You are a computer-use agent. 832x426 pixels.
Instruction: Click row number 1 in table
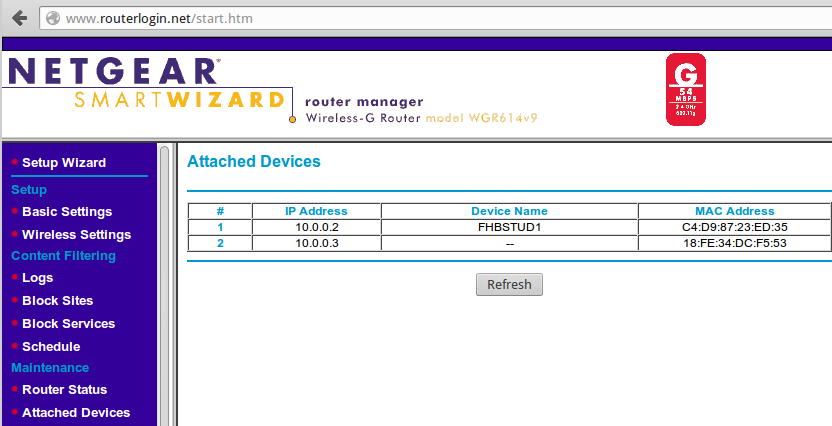click(220, 227)
